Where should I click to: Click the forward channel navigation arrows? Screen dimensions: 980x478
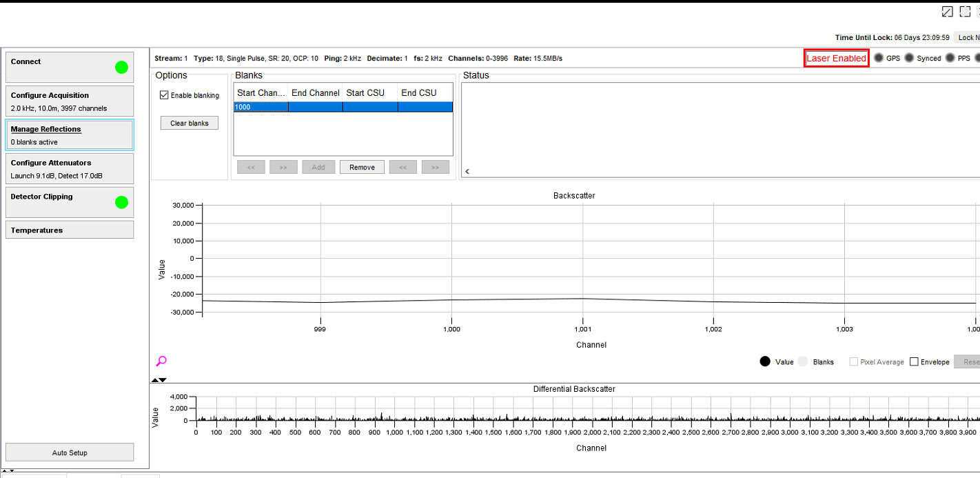283,166
